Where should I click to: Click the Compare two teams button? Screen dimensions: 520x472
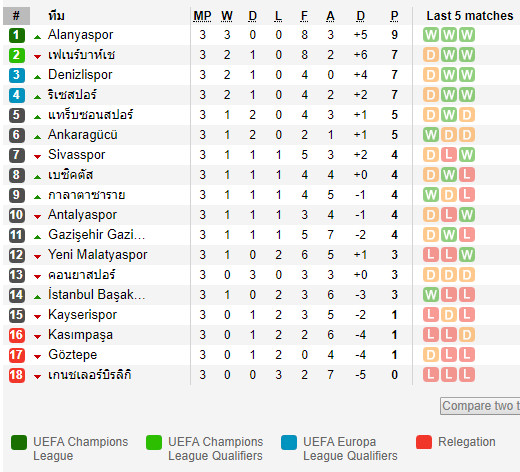[x=480, y=406]
